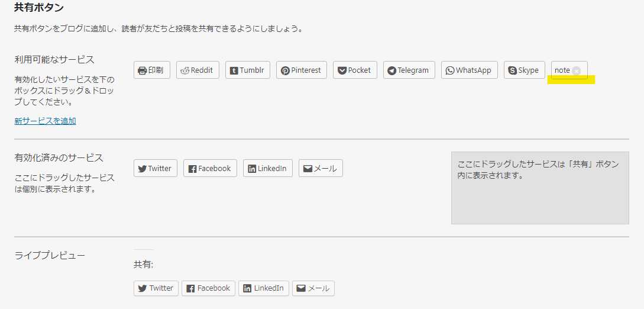644x309 pixels.
Task: Select the enabled Facebook service button
Action: [210, 168]
